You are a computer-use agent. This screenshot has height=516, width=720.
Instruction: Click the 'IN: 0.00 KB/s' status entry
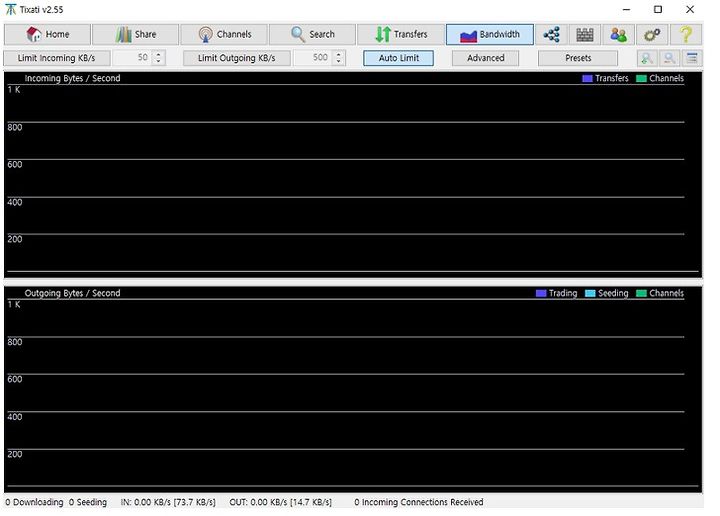pyautogui.click(x=168, y=502)
